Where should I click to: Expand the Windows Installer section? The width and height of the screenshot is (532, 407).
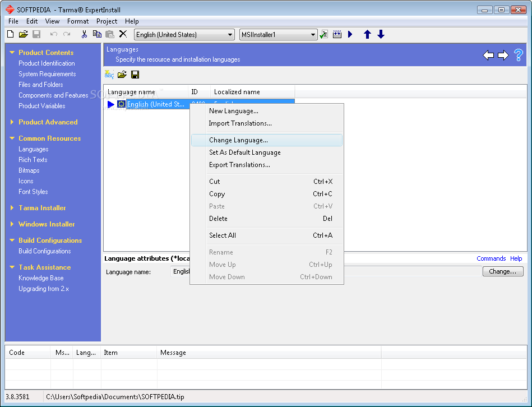[x=12, y=224]
